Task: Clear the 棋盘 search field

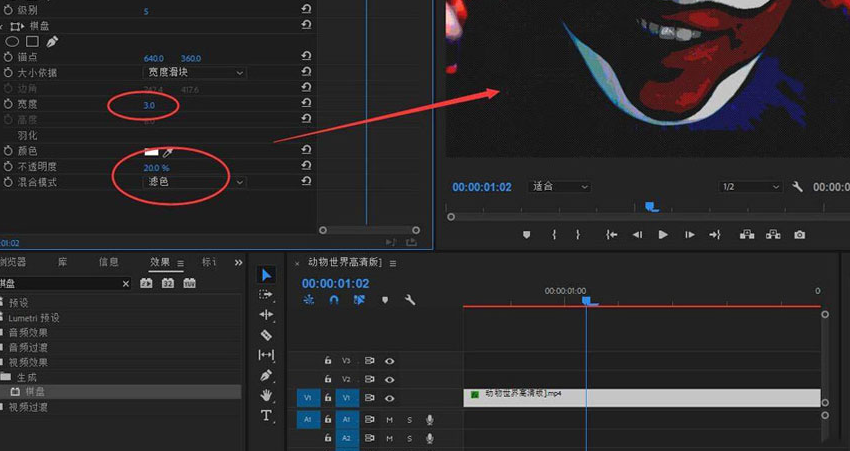Action: [x=126, y=284]
